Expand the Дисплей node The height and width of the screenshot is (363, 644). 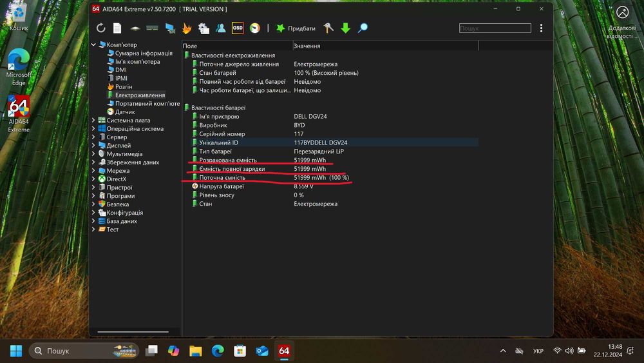pyautogui.click(x=93, y=146)
